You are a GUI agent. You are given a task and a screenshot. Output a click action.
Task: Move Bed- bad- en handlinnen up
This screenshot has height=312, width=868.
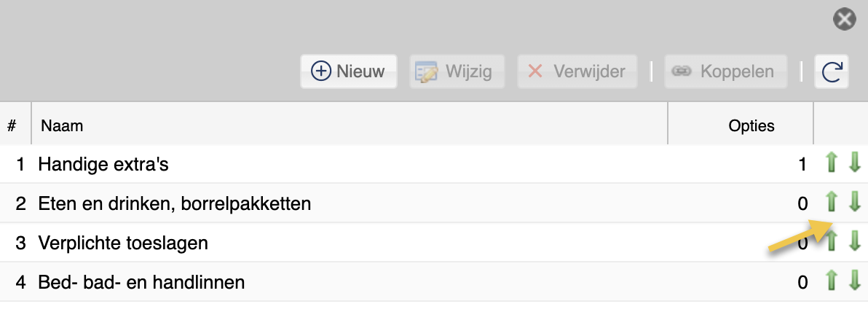(830, 281)
